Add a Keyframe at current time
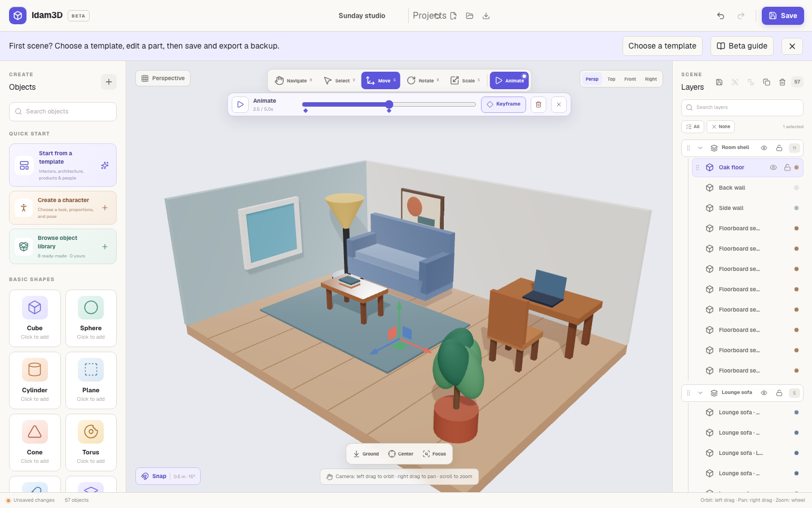The image size is (812, 508). 504,104
